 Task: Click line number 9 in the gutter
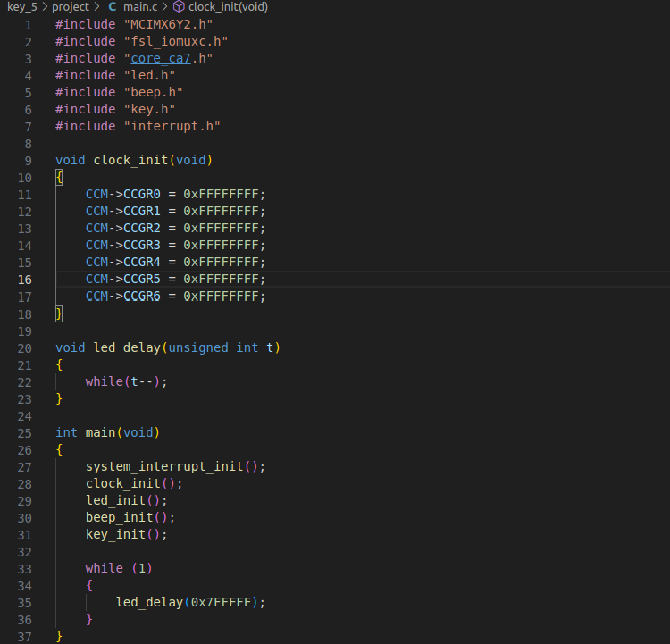coord(29,161)
